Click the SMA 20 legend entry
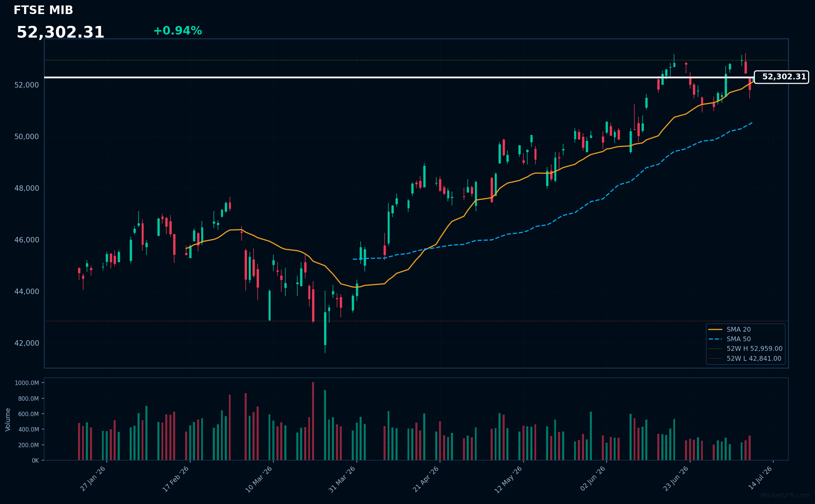Screen dimensions: 815x504 pos(739,329)
